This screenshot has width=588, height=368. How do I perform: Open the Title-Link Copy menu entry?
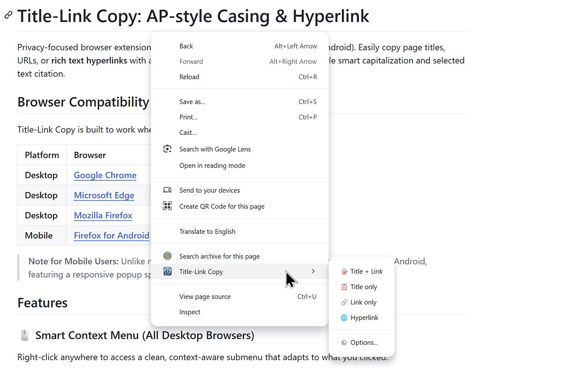click(240, 271)
